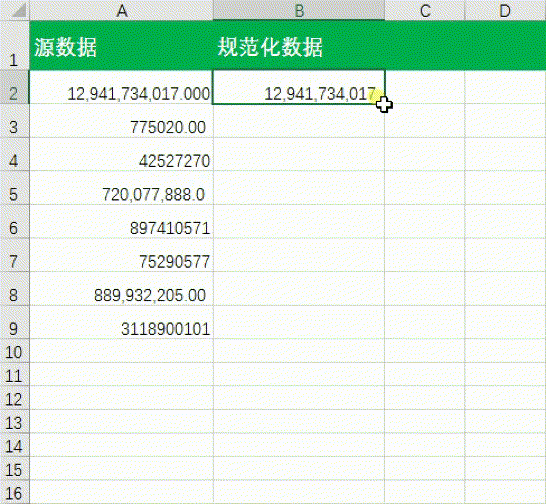The width and height of the screenshot is (546, 504).
Task: Select row 15 header
Action: (15, 468)
